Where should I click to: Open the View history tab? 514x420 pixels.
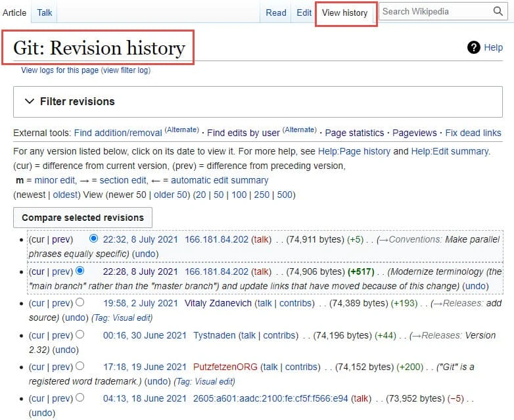tap(345, 12)
